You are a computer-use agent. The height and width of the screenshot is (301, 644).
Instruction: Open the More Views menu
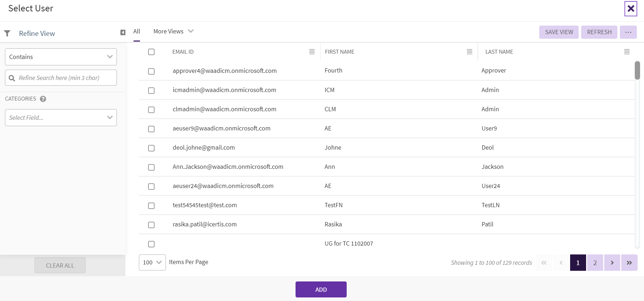point(173,31)
